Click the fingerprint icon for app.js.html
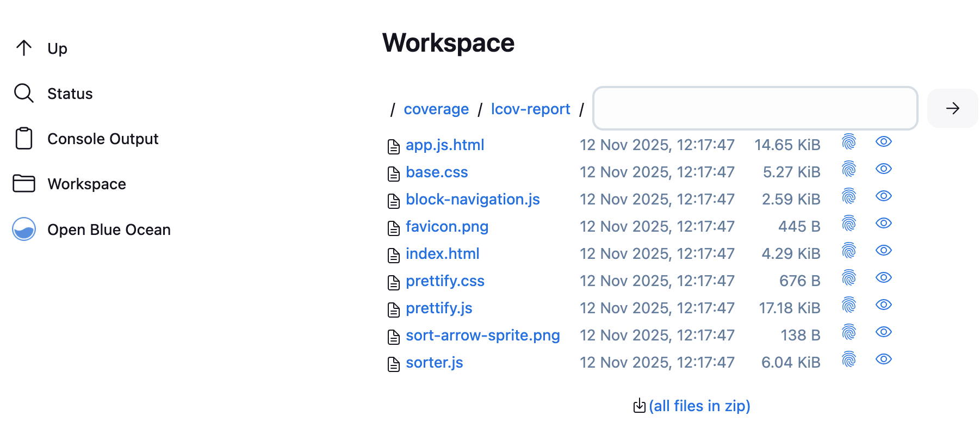The height and width of the screenshot is (434, 980). click(848, 142)
